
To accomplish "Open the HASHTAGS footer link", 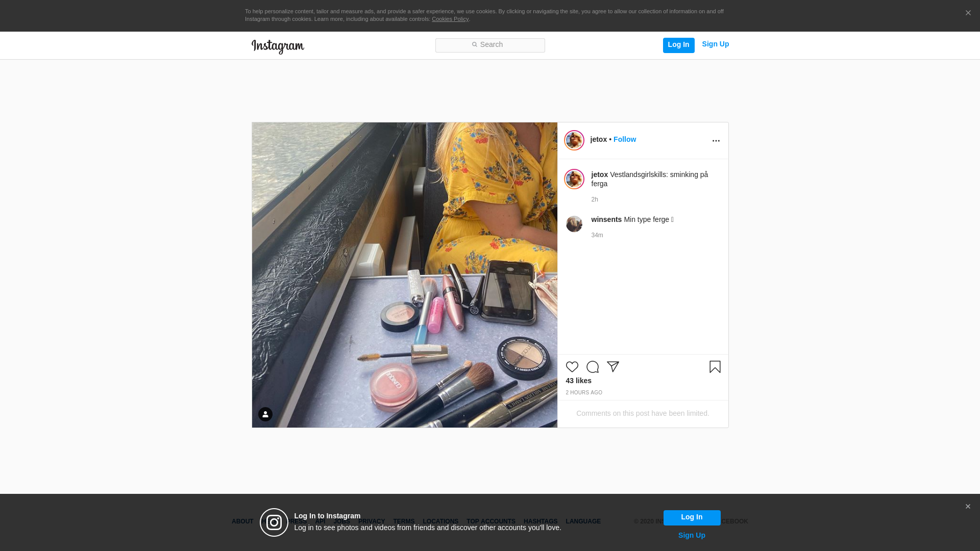I will 540,521.
